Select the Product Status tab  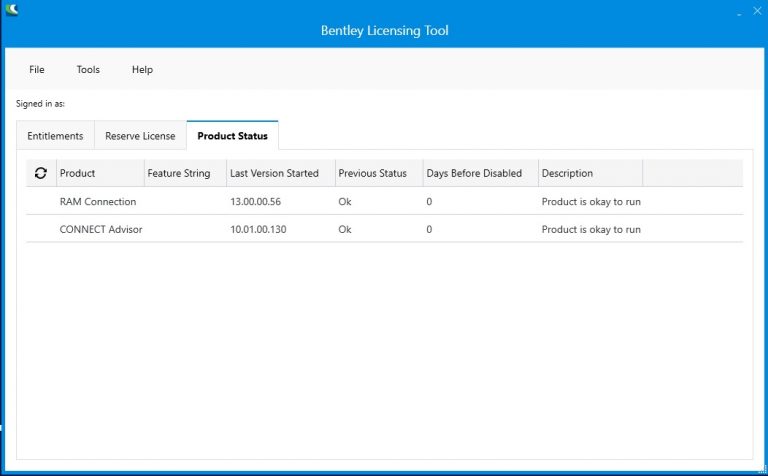pos(232,136)
